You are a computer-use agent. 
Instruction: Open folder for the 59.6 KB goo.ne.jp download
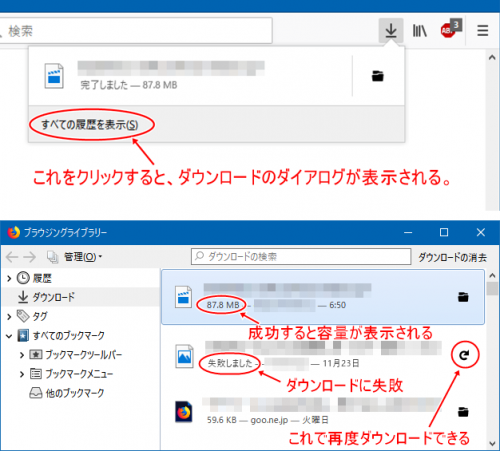[x=463, y=412]
